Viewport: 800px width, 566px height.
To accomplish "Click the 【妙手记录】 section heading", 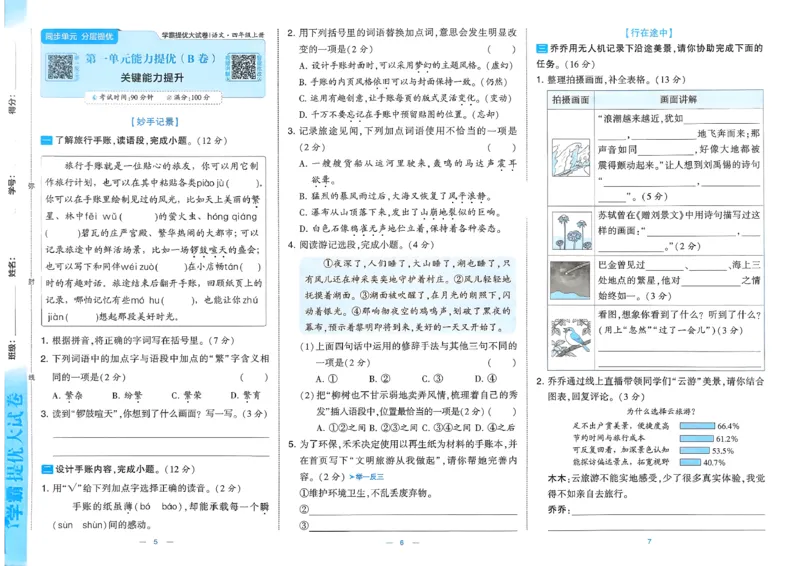I will tap(155, 121).
